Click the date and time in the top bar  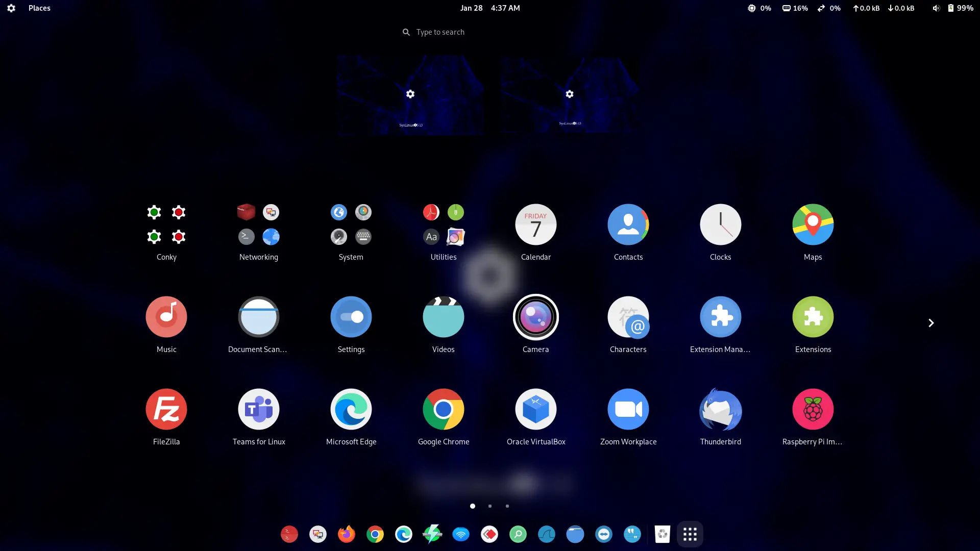coord(489,8)
